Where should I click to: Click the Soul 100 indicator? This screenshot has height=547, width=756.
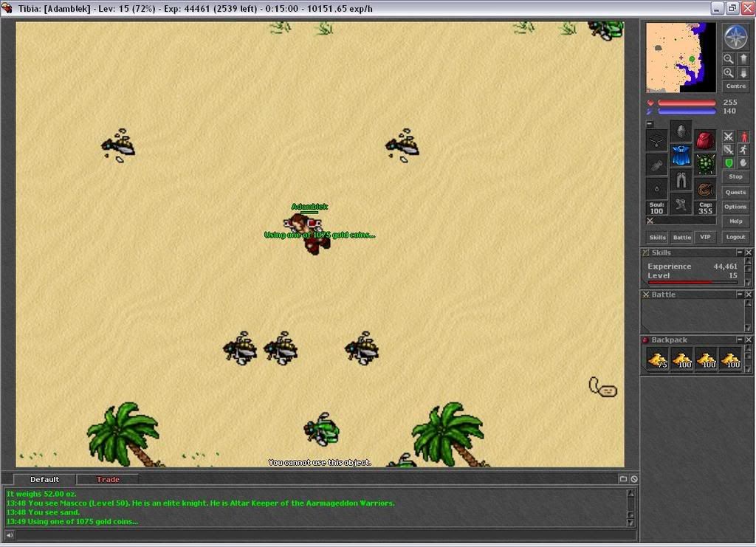tap(656, 207)
